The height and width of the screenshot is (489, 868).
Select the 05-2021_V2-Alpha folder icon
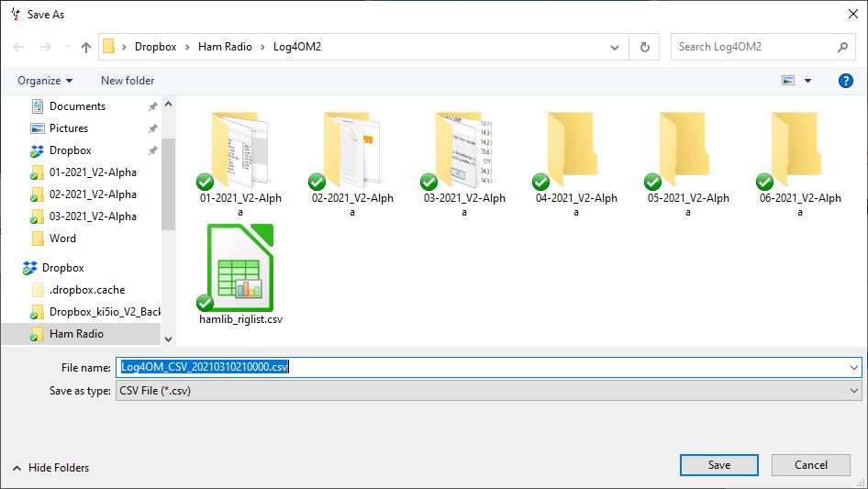[x=684, y=150]
